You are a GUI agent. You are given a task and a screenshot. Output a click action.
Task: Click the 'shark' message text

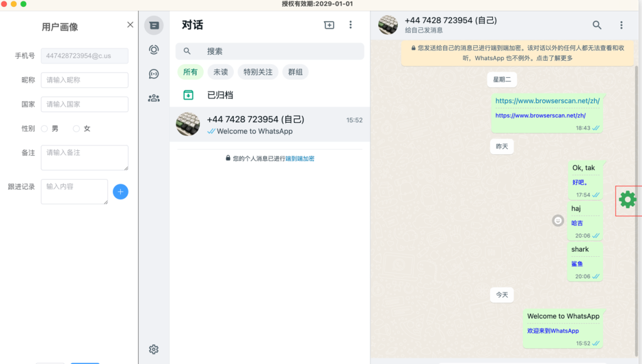click(580, 249)
